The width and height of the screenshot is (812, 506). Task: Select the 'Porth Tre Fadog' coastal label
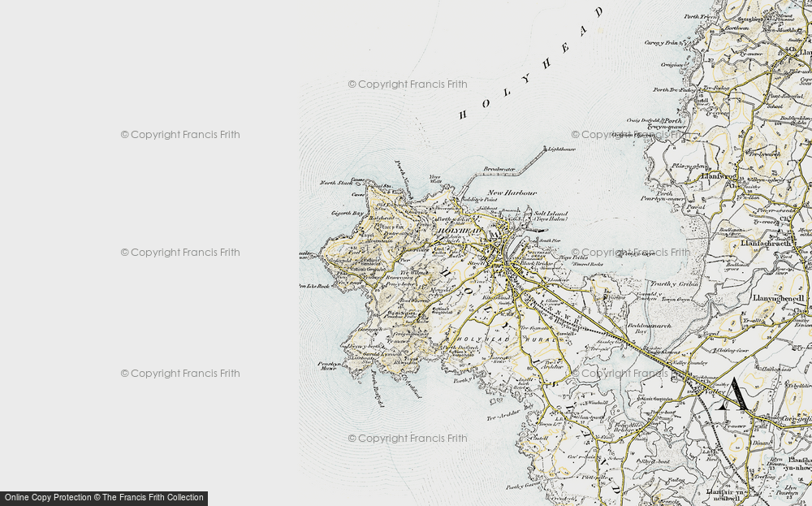(672, 89)
